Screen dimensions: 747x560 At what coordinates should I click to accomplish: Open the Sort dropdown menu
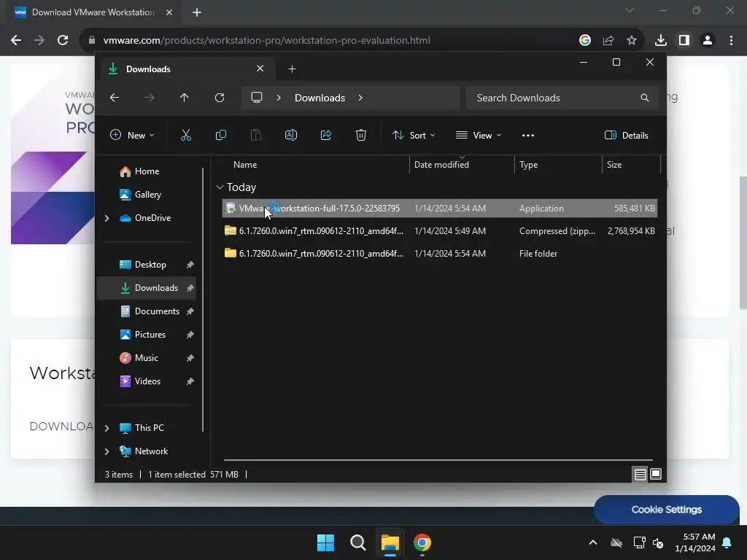[x=413, y=135]
